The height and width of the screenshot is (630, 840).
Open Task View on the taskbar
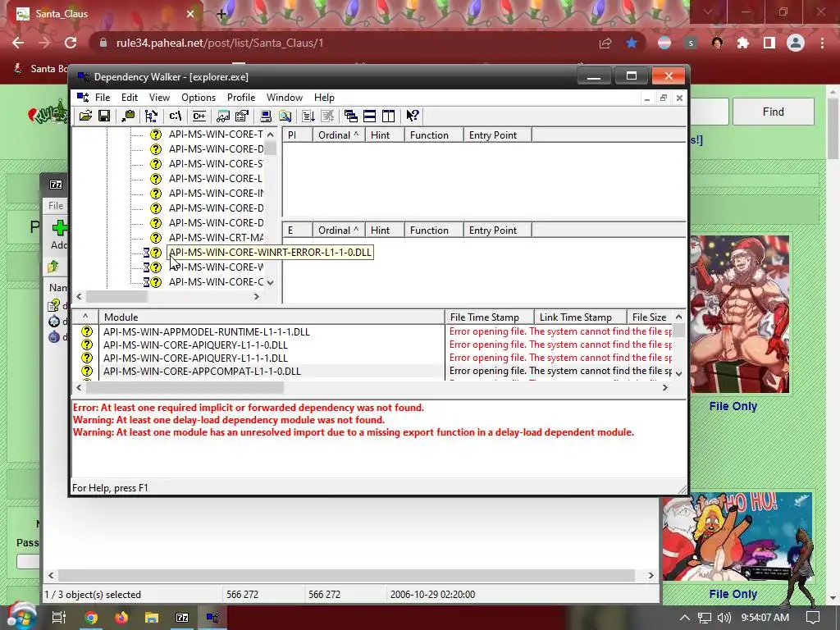(59, 618)
